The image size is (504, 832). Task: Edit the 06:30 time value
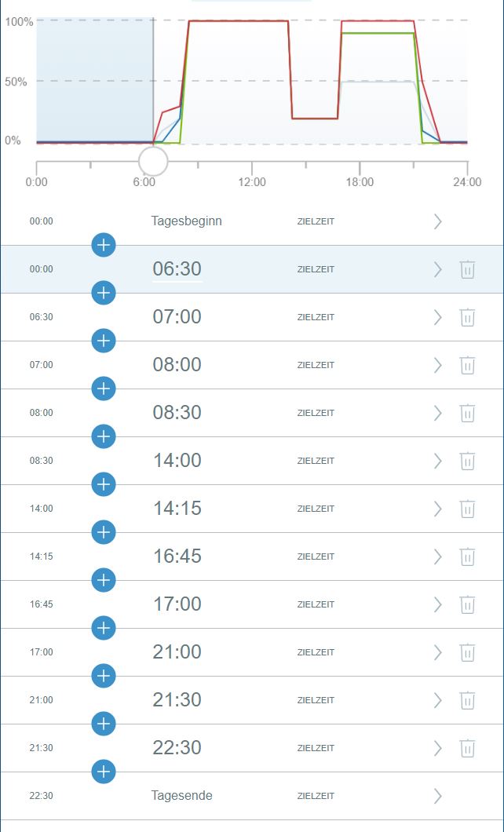tap(177, 269)
